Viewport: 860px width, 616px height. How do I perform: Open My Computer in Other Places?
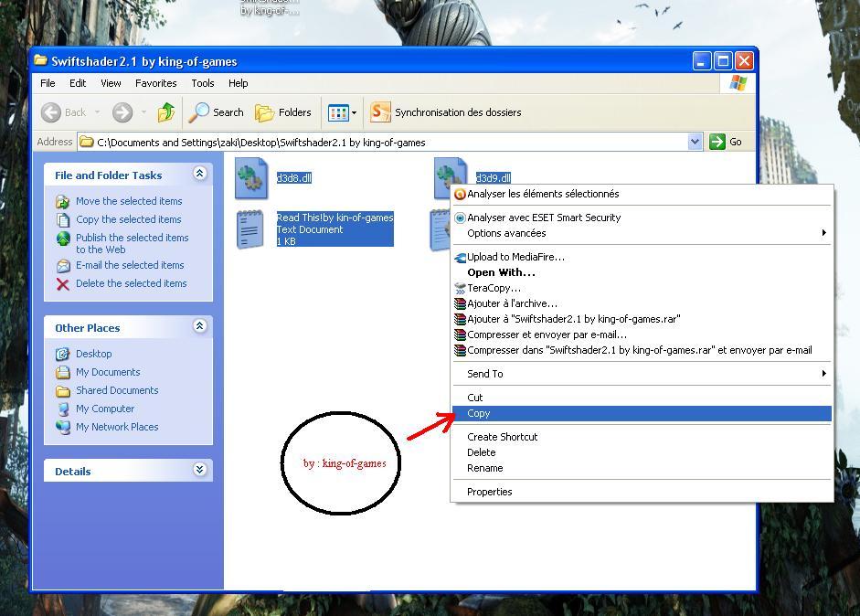tap(105, 409)
